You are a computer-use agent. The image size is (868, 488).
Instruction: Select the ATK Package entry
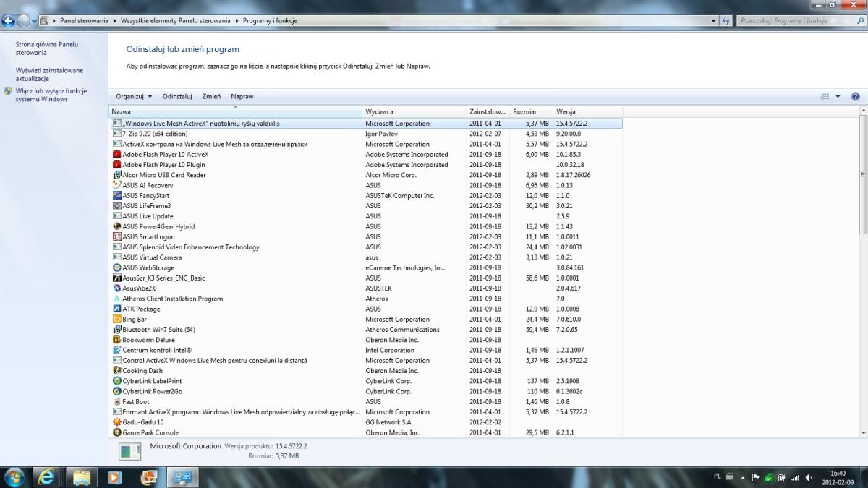point(366,309)
